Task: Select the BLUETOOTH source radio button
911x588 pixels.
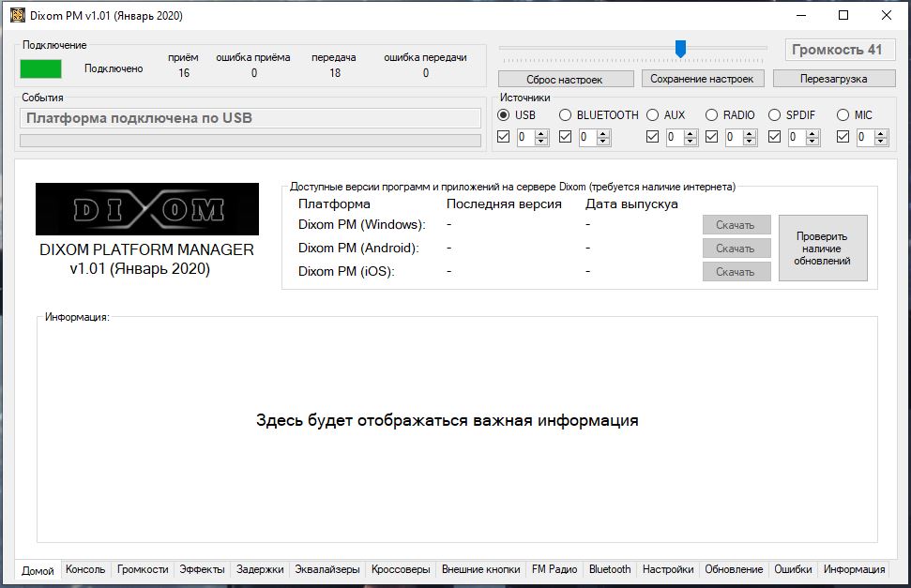Action: click(x=565, y=115)
